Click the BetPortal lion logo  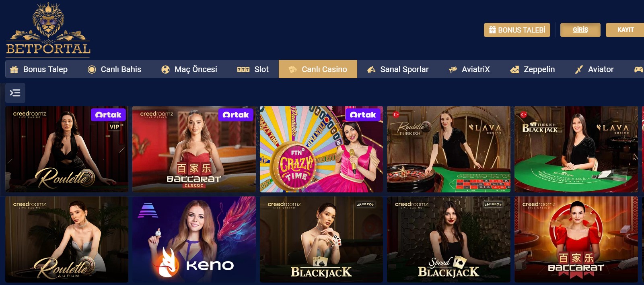coord(48,29)
